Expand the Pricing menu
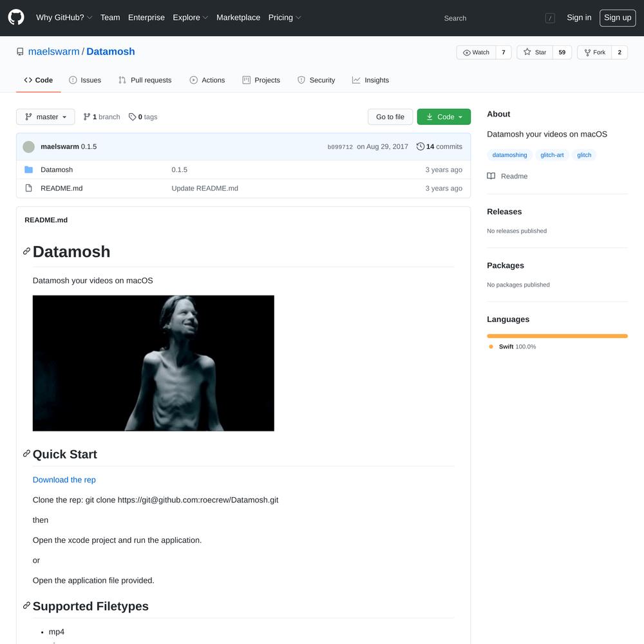This screenshot has width=644, height=644. pos(285,17)
